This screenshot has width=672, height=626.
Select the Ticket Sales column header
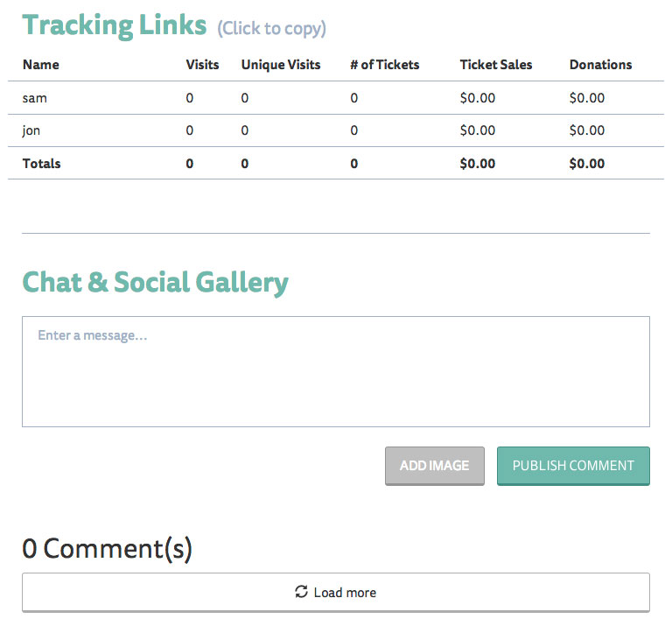495,65
